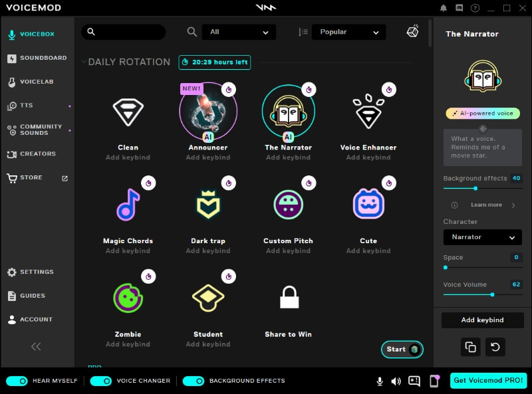Click the Share to Win padlock
The width and height of the screenshot is (532, 394).
click(289, 298)
